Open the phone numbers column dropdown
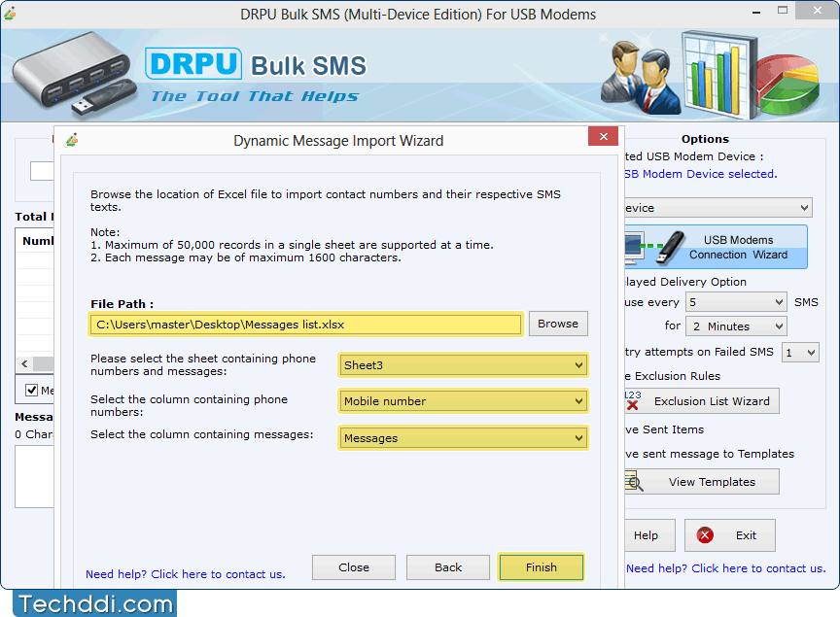 coord(464,401)
